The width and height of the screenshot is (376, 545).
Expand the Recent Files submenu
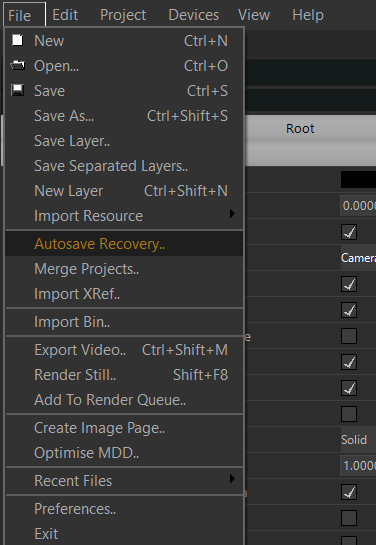point(124,481)
